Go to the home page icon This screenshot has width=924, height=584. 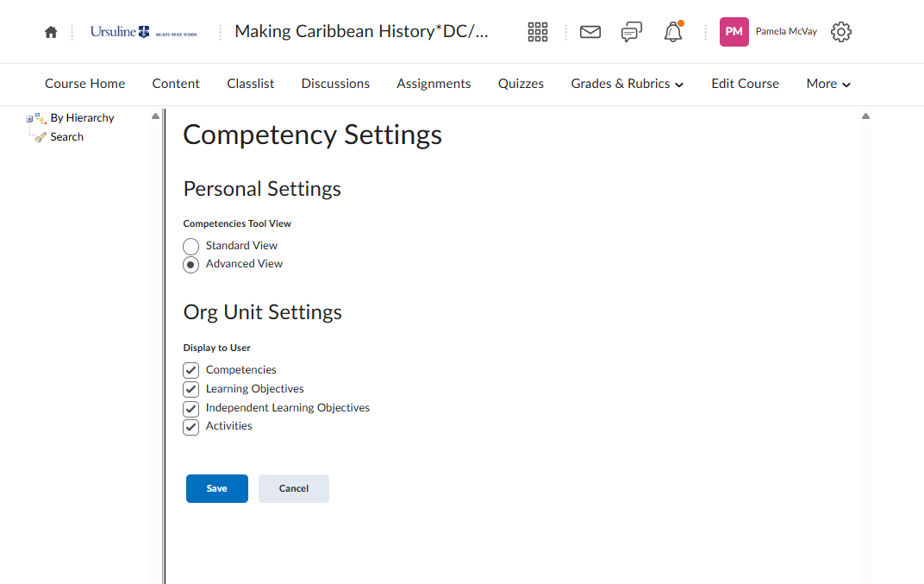[51, 32]
